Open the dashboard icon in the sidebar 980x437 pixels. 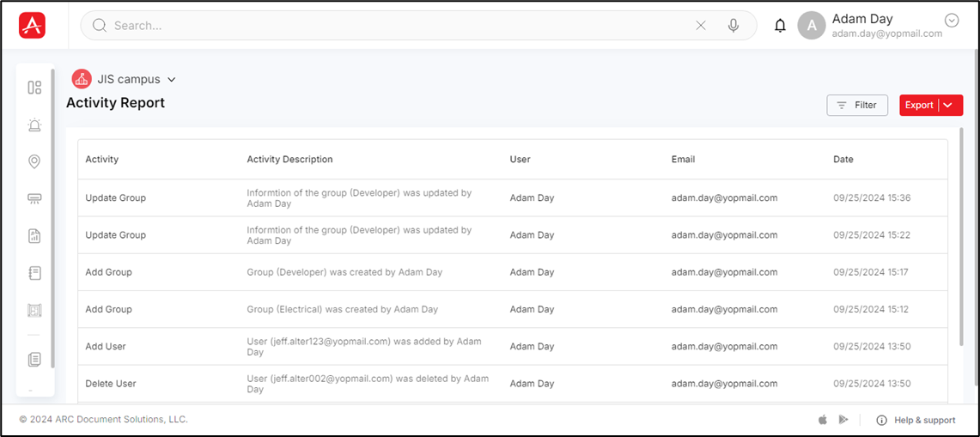pos(34,88)
